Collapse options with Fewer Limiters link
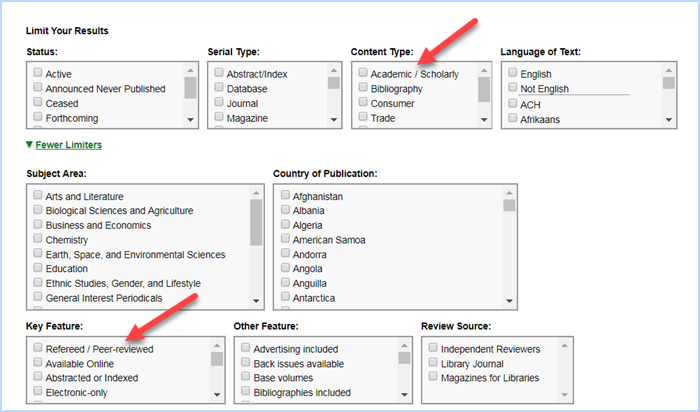The height and width of the screenshot is (412, 700). tap(67, 145)
